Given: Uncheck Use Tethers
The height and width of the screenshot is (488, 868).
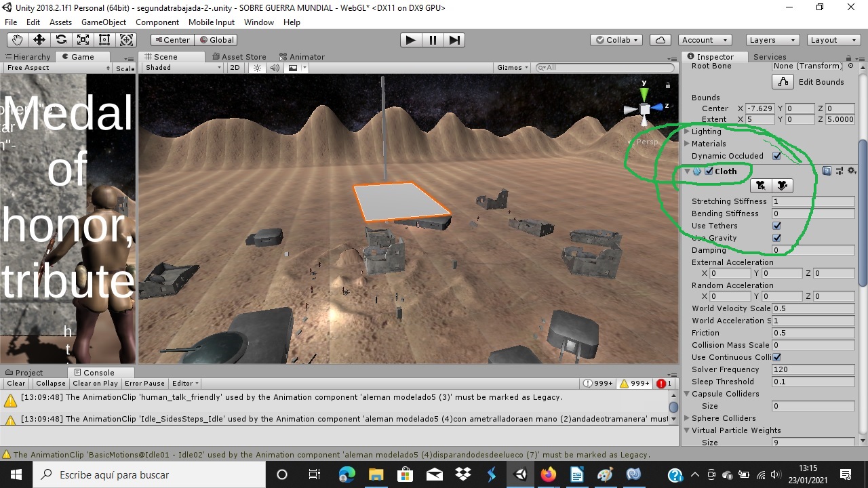Looking at the screenshot, I should tap(777, 226).
